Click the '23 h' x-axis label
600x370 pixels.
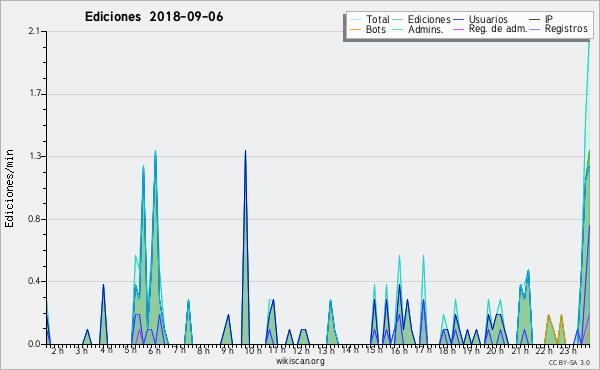[x=568, y=351]
